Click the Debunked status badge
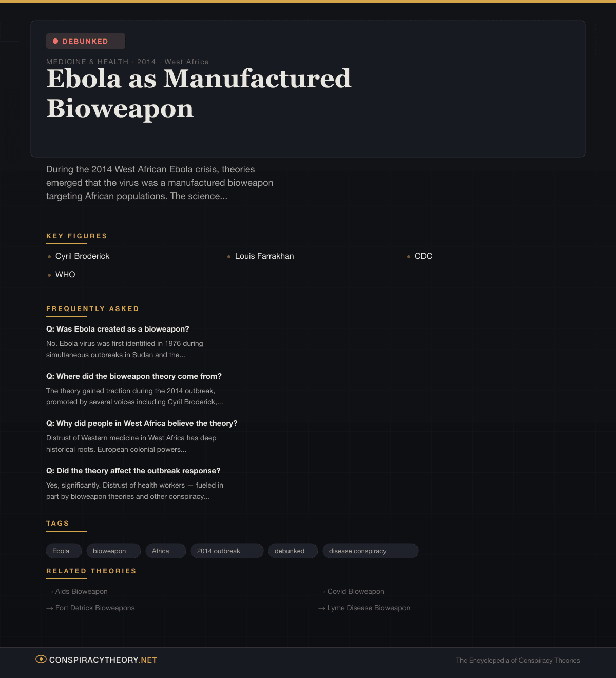616x678 pixels. pyautogui.click(x=85, y=41)
